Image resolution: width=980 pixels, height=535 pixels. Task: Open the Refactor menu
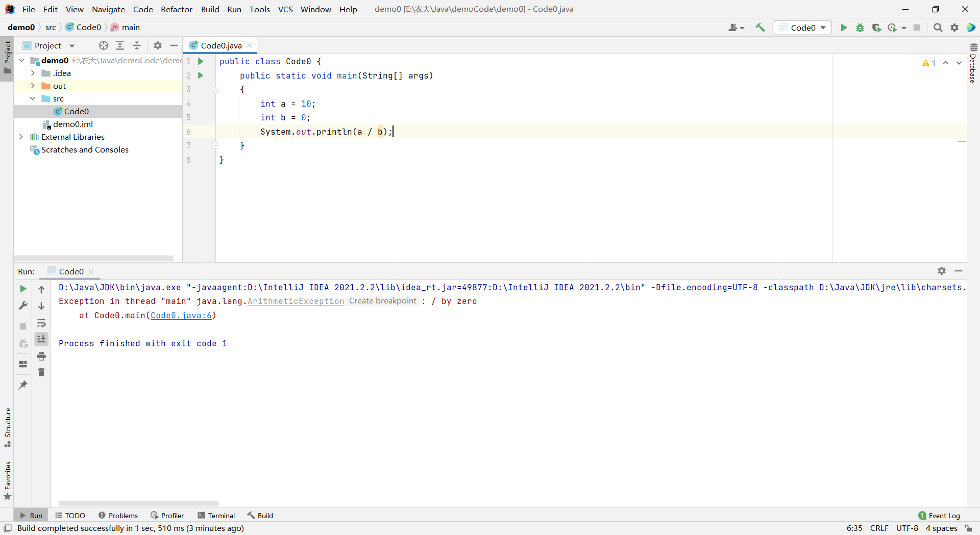(176, 9)
